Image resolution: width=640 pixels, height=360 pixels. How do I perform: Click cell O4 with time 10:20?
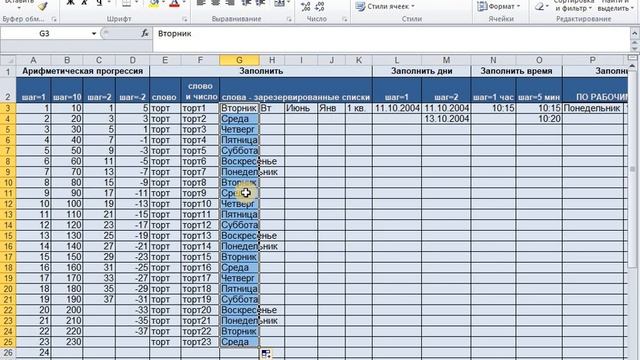[539, 119]
